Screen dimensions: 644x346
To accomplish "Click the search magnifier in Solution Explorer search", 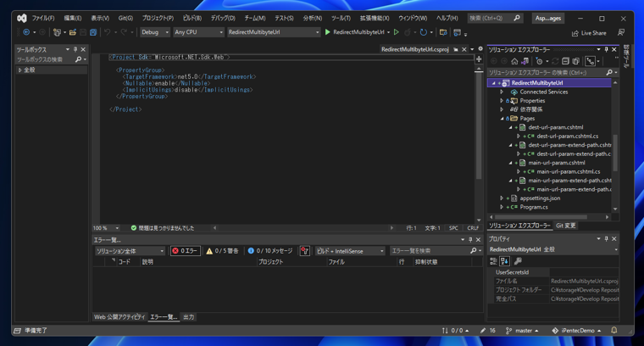I will tap(609, 72).
